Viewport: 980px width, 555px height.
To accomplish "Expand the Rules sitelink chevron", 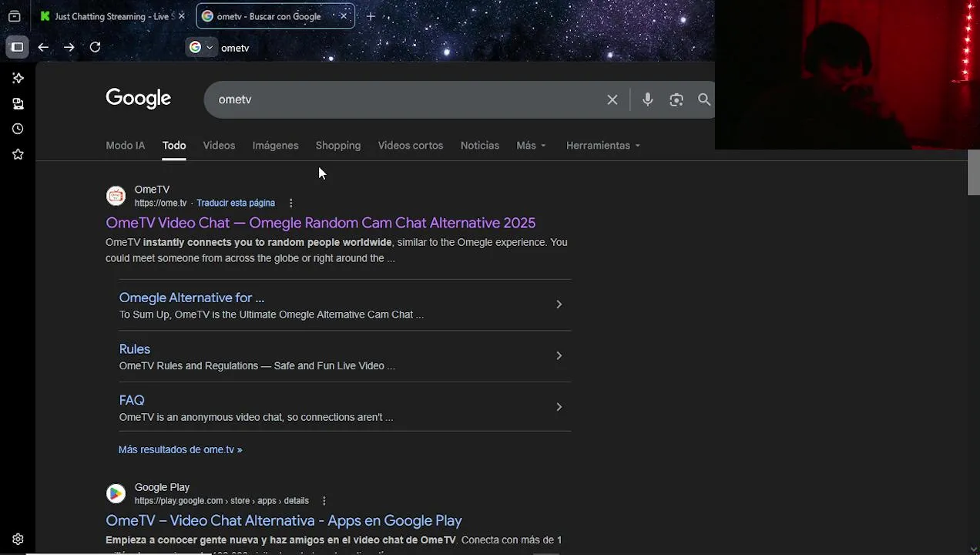I will coord(559,355).
